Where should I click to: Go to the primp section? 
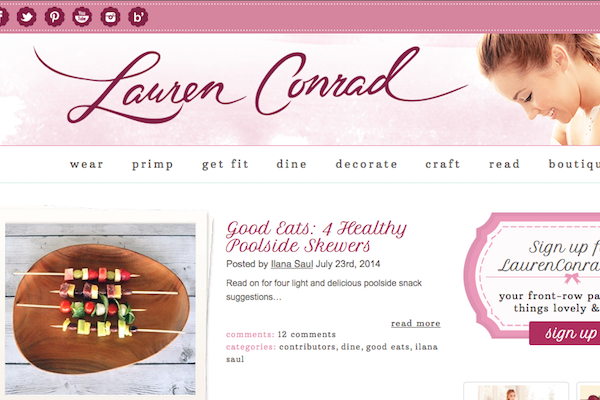153,165
